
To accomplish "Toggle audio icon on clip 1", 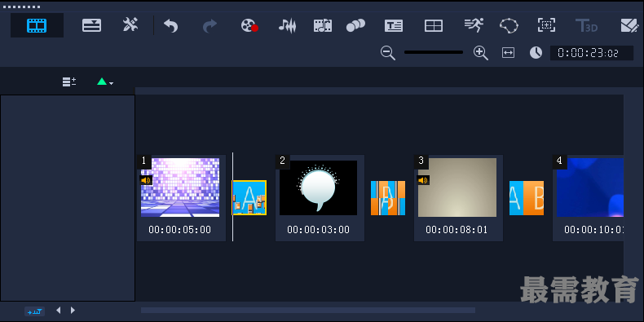I will 146,180.
